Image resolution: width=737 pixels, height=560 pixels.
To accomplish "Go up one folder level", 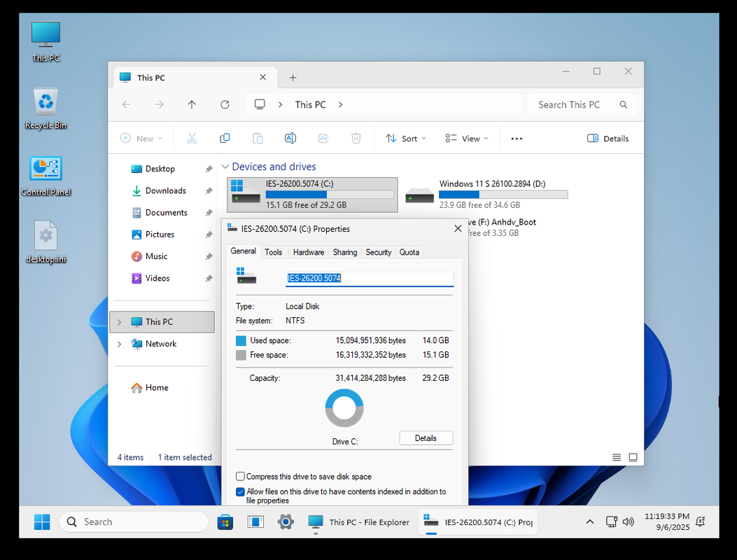I will 192,104.
